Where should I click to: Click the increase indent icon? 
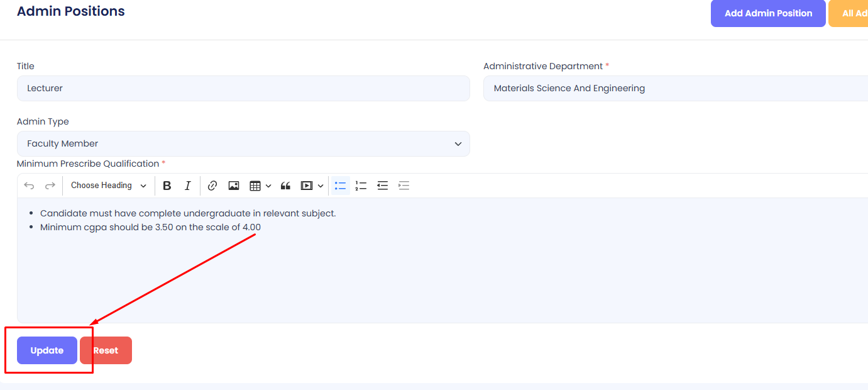(404, 186)
